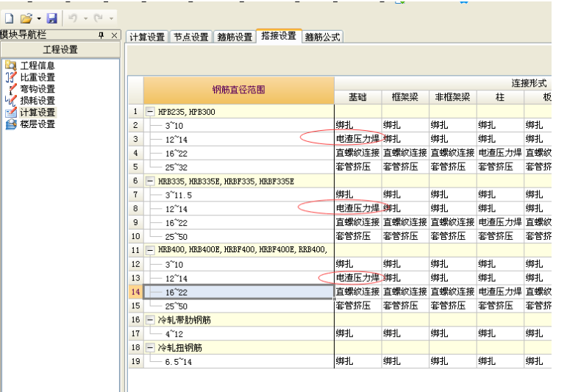Select row 3 电渣压力焊 cell under 基础
The height and width of the screenshot is (392, 567).
[x=357, y=139]
